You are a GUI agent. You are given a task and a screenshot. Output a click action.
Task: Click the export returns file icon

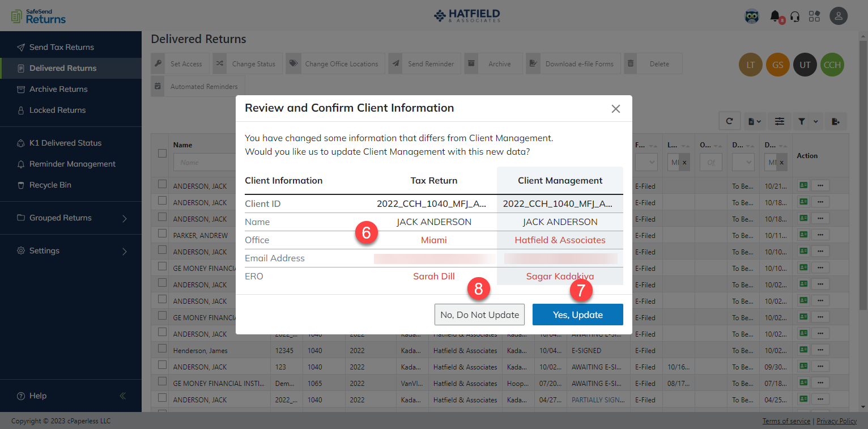[836, 121]
